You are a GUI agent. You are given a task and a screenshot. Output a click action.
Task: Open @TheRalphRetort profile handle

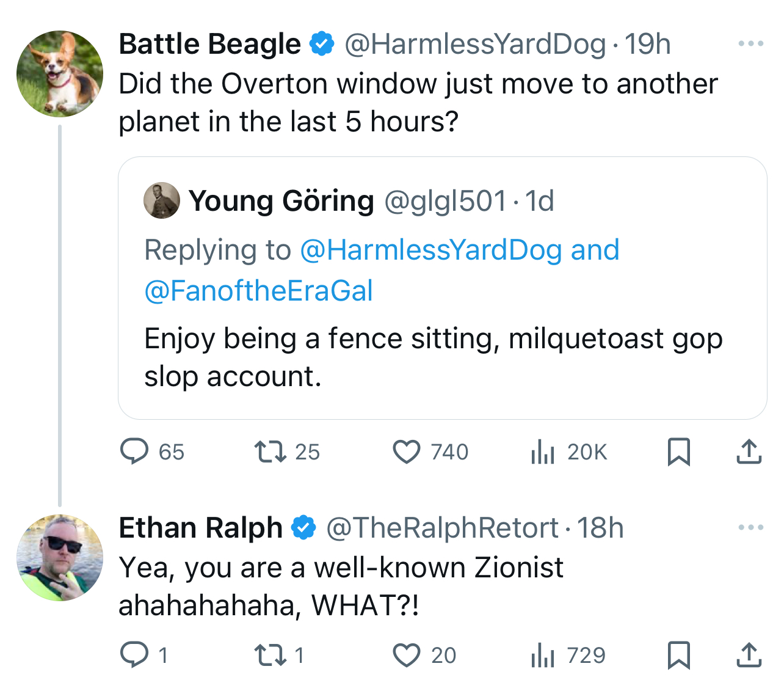coord(442,528)
